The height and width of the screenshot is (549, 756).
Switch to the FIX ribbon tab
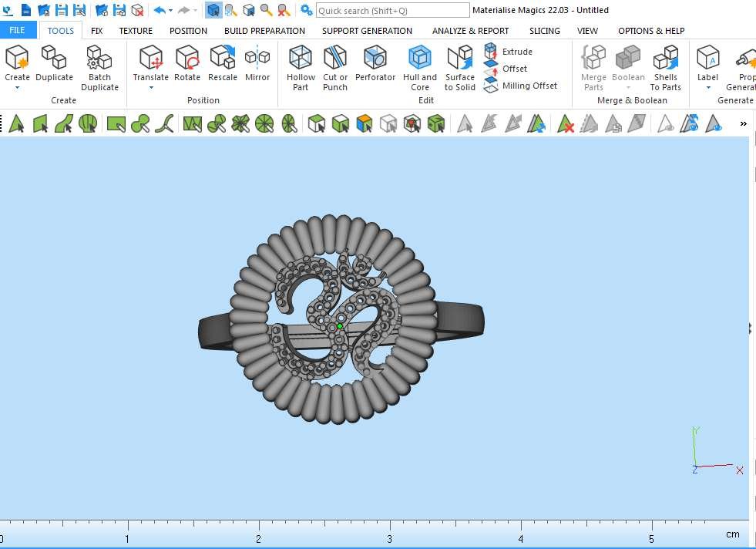(x=96, y=31)
